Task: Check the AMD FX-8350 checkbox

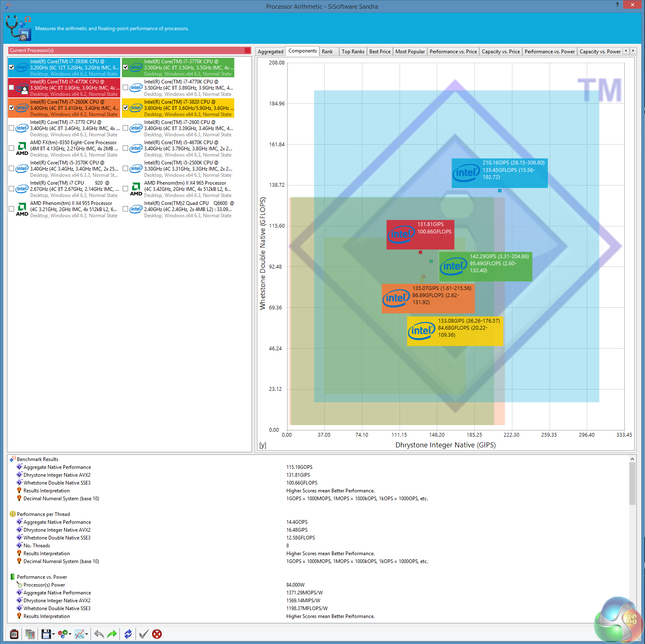Action: point(12,148)
